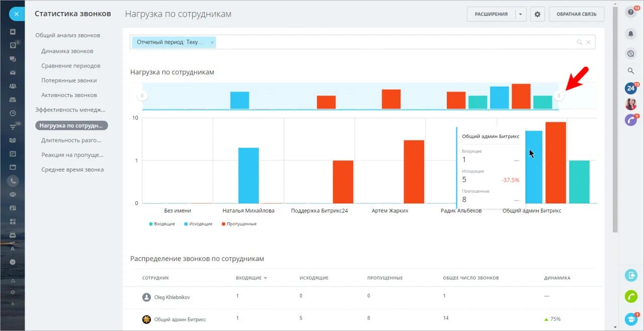Expand the РАСШИРЕНИЯ dropdown arrow

521,14
